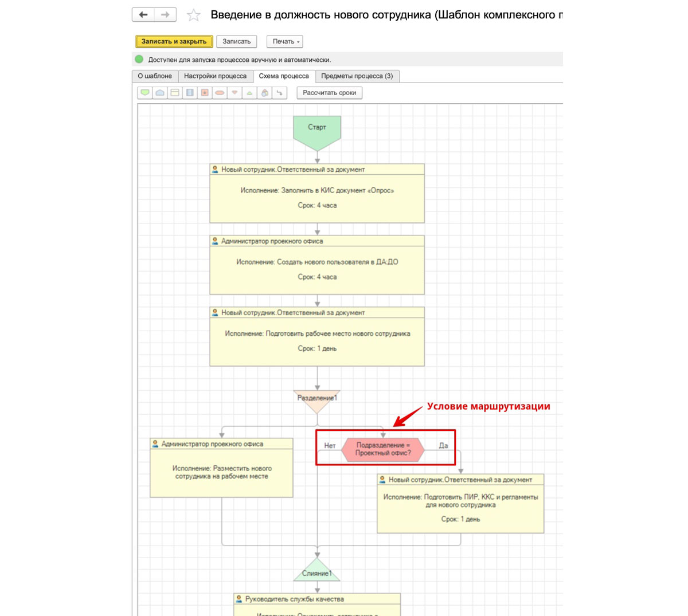
Task: Select the red handler block tool
Action: coord(205,92)
